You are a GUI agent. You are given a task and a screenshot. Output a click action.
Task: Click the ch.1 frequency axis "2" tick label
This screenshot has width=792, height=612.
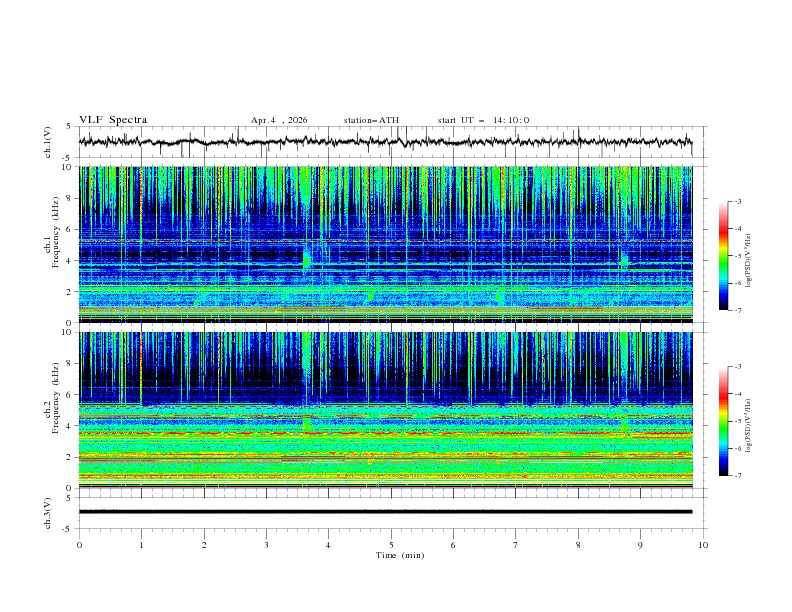coord(69,292)
